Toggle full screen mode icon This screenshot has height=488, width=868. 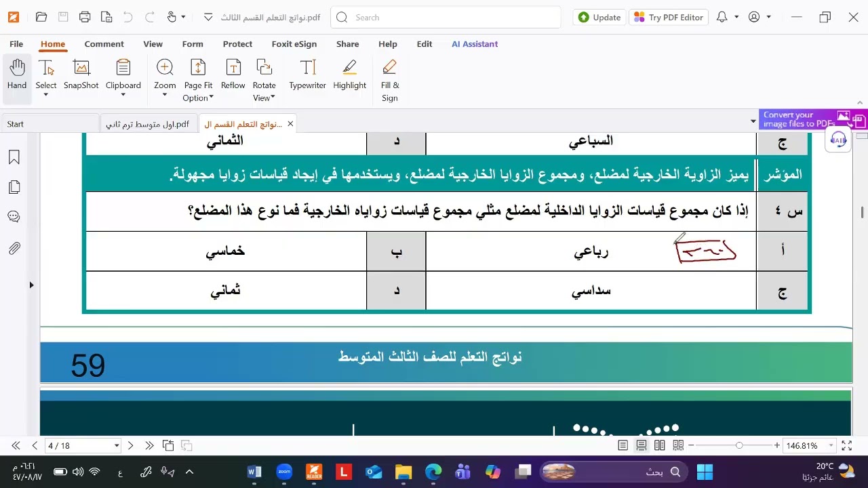[846, 445]
